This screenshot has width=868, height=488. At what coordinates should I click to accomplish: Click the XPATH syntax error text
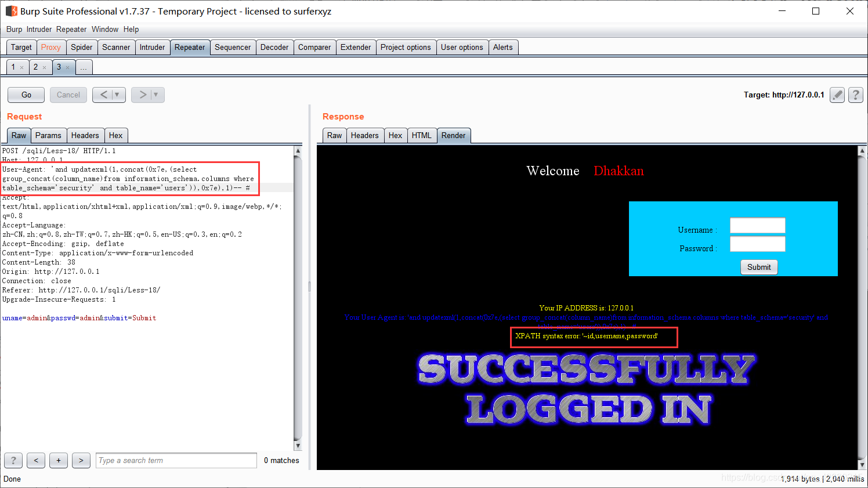click(587, 336)
